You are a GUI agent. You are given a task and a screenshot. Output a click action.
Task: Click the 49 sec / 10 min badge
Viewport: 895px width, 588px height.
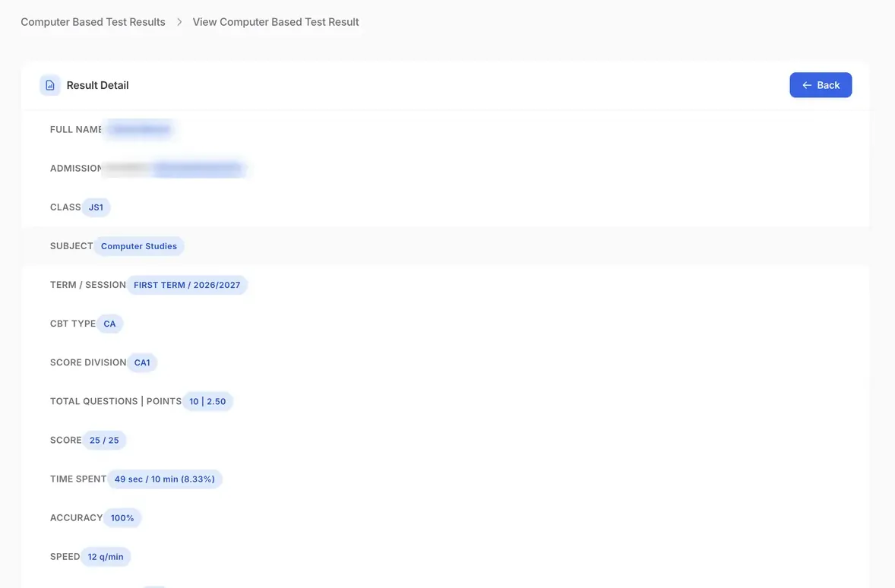(164, 479)
